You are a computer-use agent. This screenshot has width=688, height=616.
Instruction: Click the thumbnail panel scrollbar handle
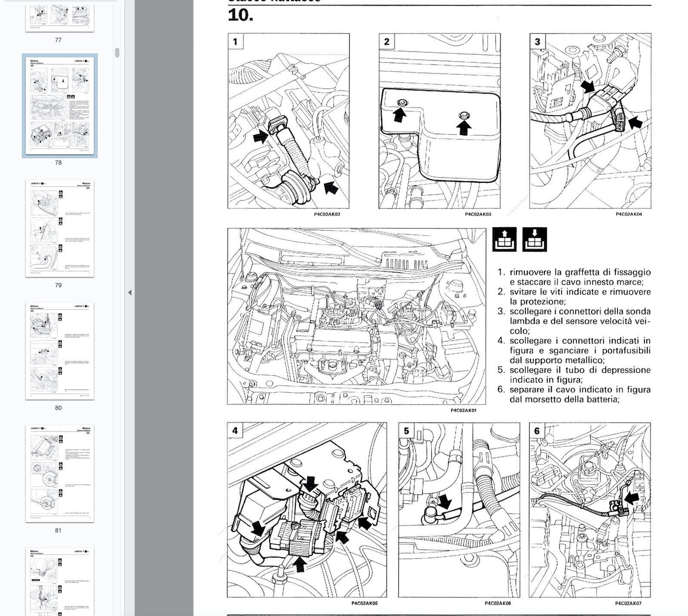point(117,53)
